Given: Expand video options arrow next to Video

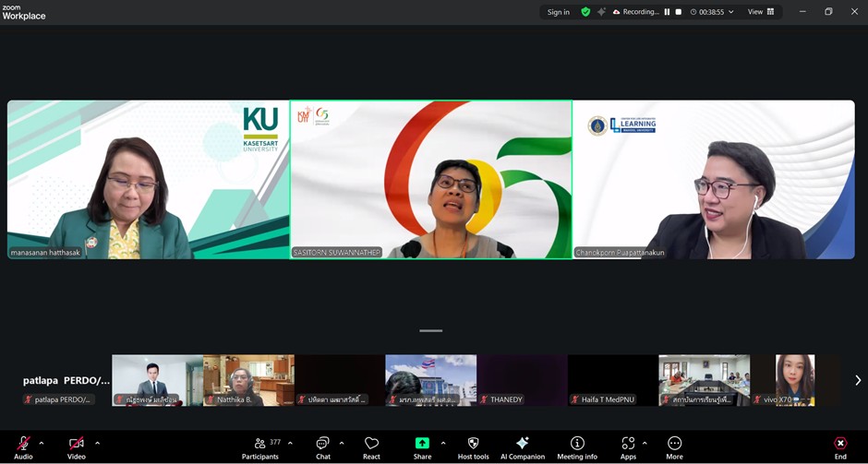Looking at the screenshot, I should pos(98,443).
